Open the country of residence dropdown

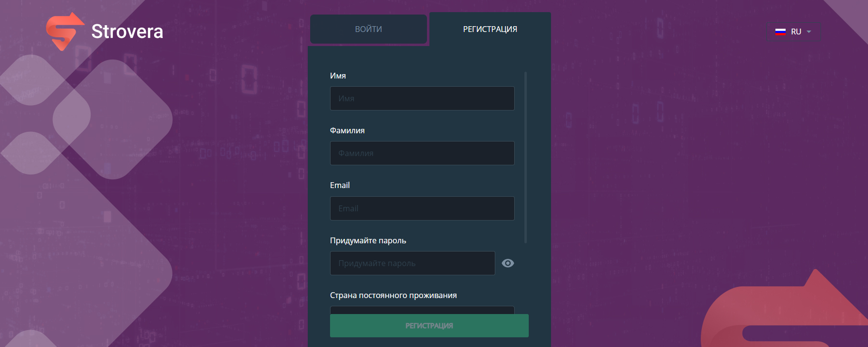422,310
